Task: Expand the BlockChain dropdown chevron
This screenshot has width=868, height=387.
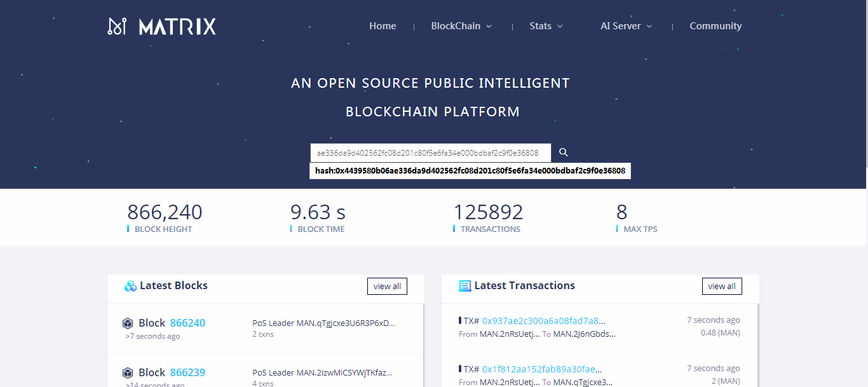Action: (489, 27)
